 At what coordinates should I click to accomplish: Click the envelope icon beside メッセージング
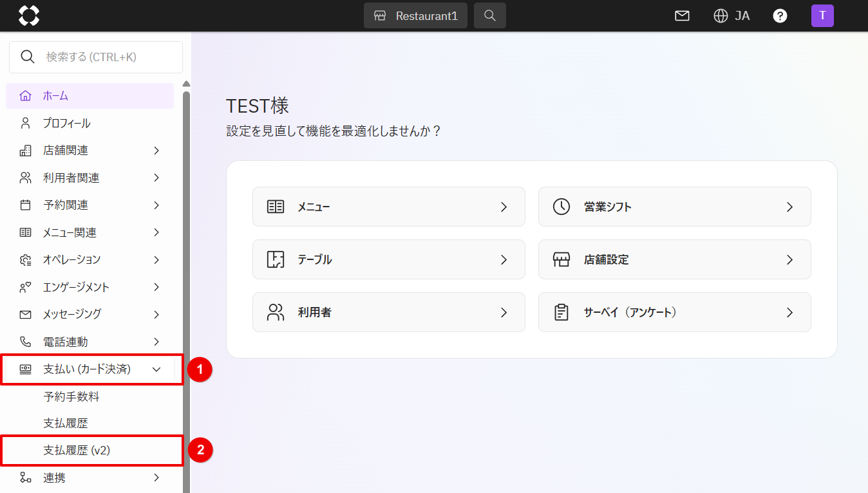26,315
